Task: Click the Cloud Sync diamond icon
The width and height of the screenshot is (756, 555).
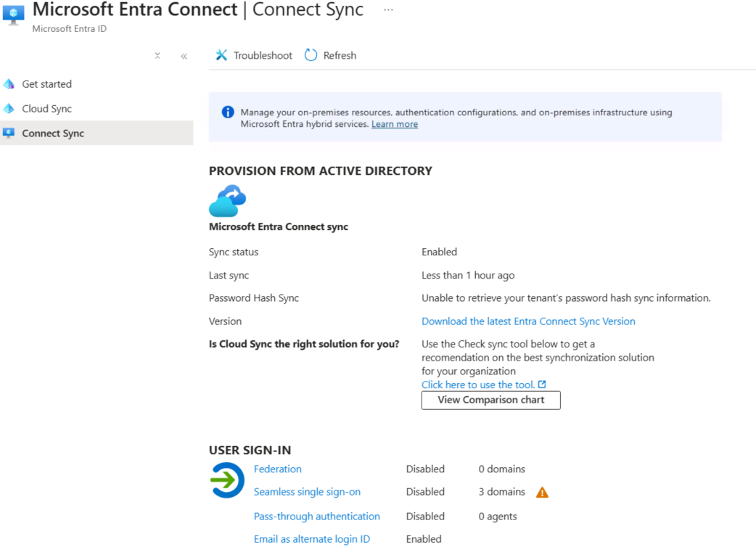Action: (x=9, y=109)
